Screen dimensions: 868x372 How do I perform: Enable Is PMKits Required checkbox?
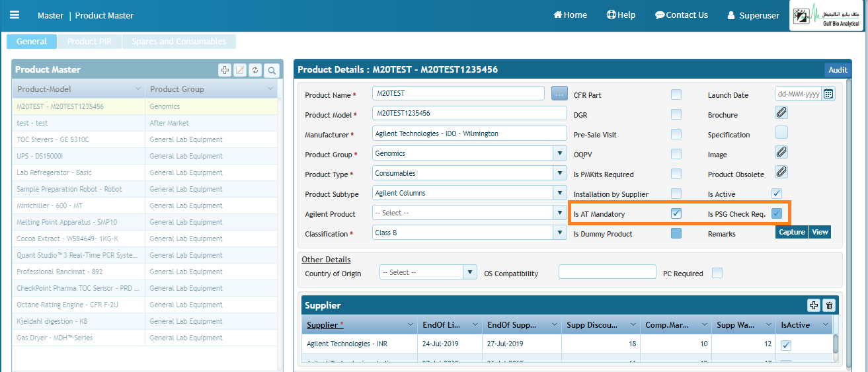pos(676,174)
